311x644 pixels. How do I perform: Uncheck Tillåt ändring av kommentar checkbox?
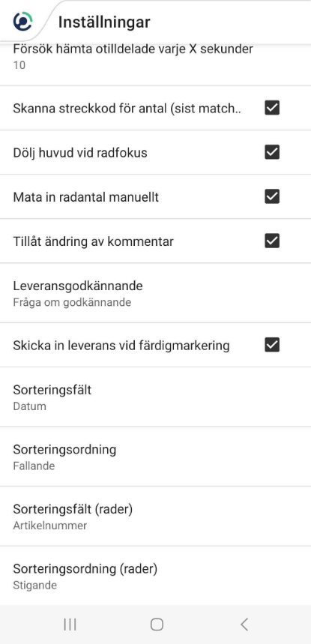(x=272, y=241)
